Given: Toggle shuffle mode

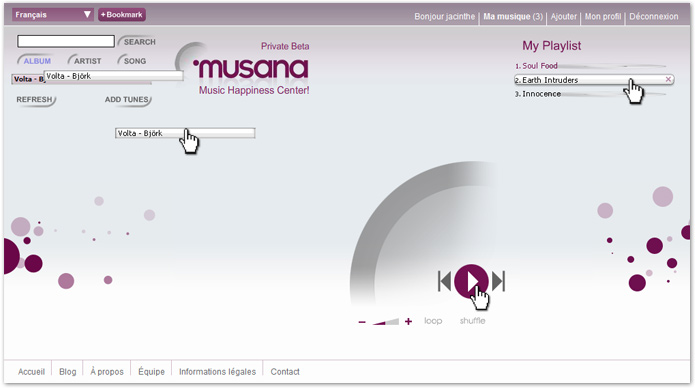Looking at the screenshot, I should (x=472, y=321).
